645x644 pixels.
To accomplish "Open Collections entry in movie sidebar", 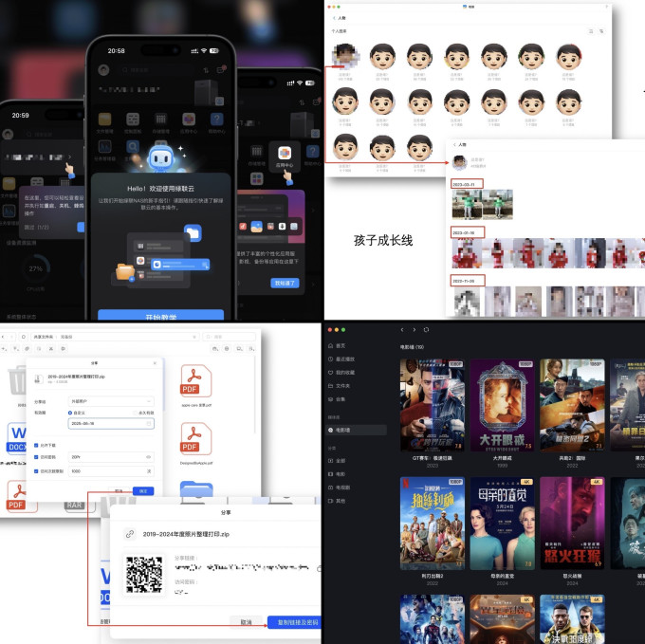I will tap(337, 399).
